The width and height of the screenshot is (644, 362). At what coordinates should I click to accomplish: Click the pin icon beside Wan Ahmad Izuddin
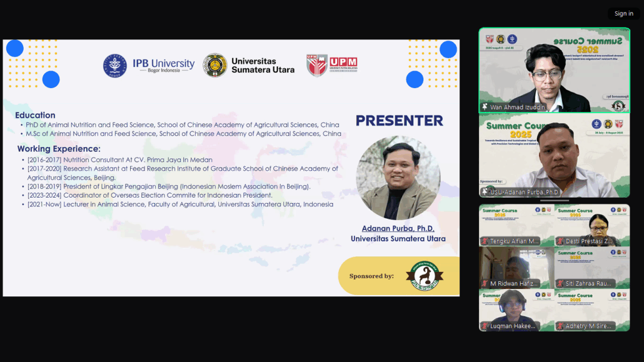tap(485, 107)
